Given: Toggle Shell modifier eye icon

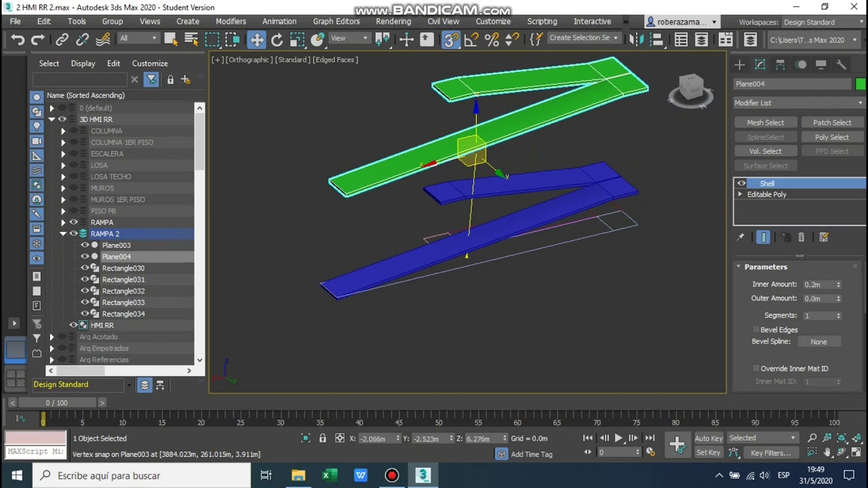Looking at the screenshot, I should tap(741, 183).
